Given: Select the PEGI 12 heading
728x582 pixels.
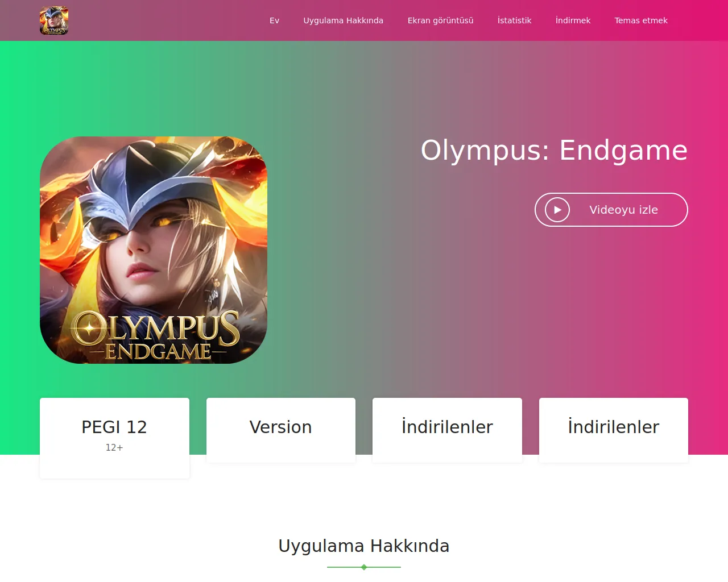Looking at the screenshot, I should tap(114, 427).
